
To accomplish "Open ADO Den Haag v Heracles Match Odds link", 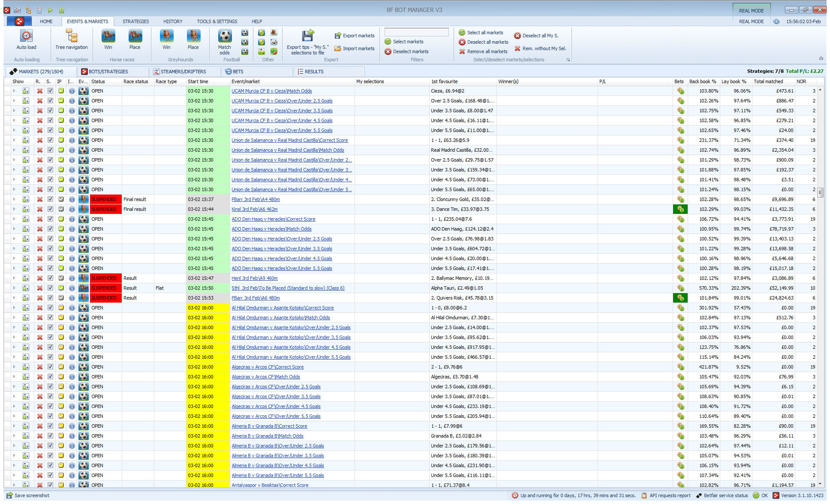I will (x=271, y=229).
